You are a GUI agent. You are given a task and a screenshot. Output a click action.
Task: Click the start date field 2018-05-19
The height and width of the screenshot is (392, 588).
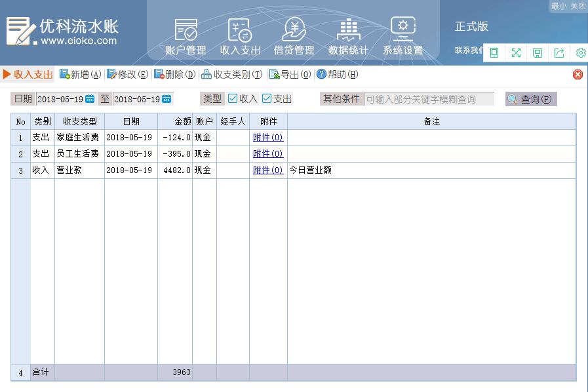tap(60, 99)
